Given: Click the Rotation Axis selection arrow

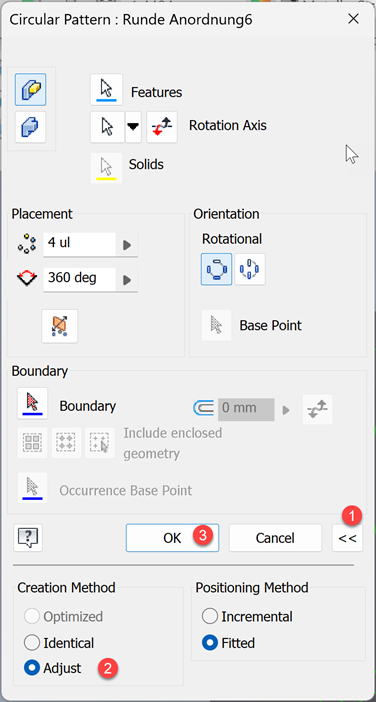Looking at the screenshot, I should tap(107, 127).
